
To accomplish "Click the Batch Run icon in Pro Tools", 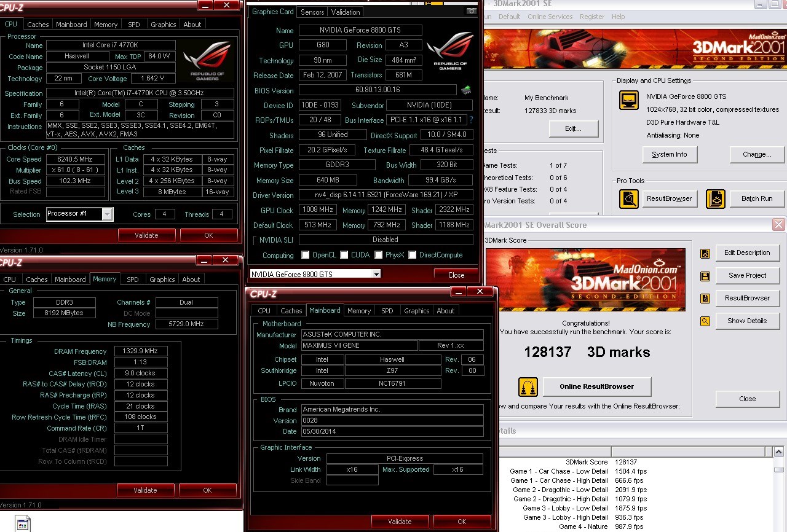I will [x=716, y=199].
